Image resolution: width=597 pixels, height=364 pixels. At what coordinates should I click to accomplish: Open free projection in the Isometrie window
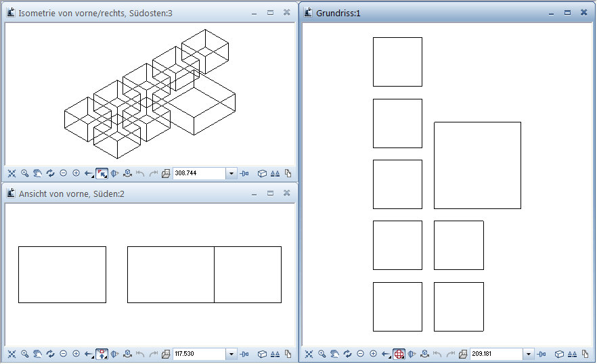(x=114, y=174)
